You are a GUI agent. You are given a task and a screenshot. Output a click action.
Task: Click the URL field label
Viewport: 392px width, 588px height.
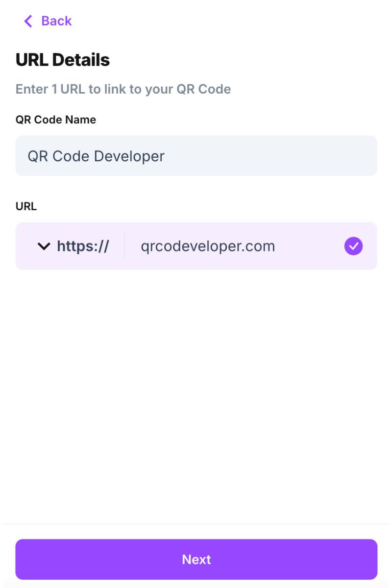(26, 206)
